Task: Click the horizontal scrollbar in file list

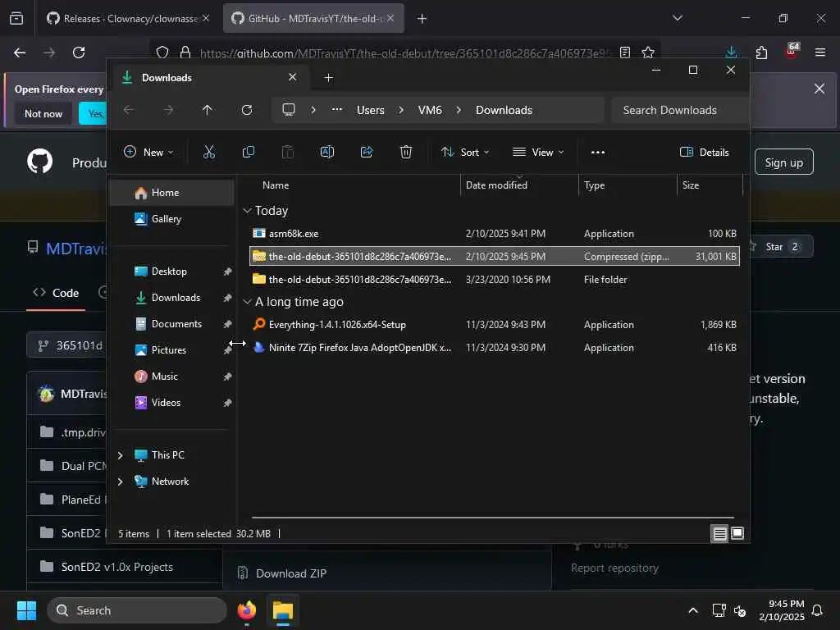Action: 493,518
